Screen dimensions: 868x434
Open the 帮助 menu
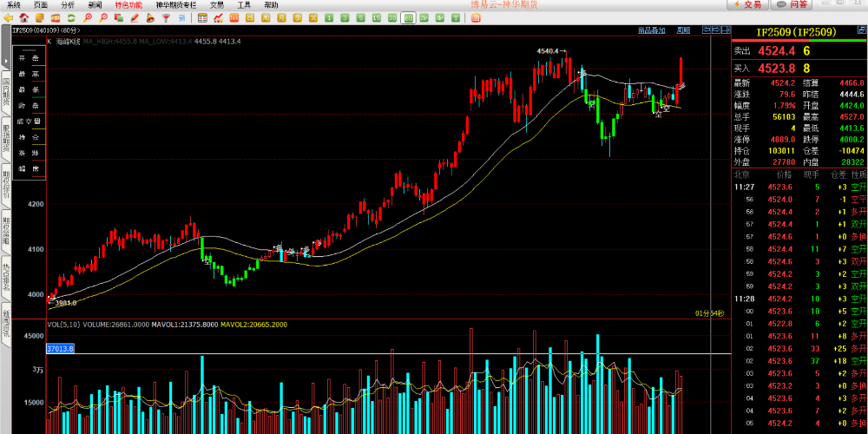coord(271,5)
